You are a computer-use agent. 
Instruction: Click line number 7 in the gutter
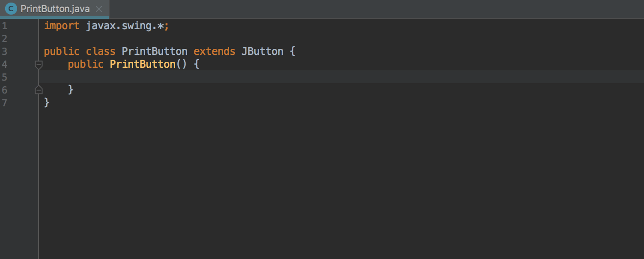4,102
